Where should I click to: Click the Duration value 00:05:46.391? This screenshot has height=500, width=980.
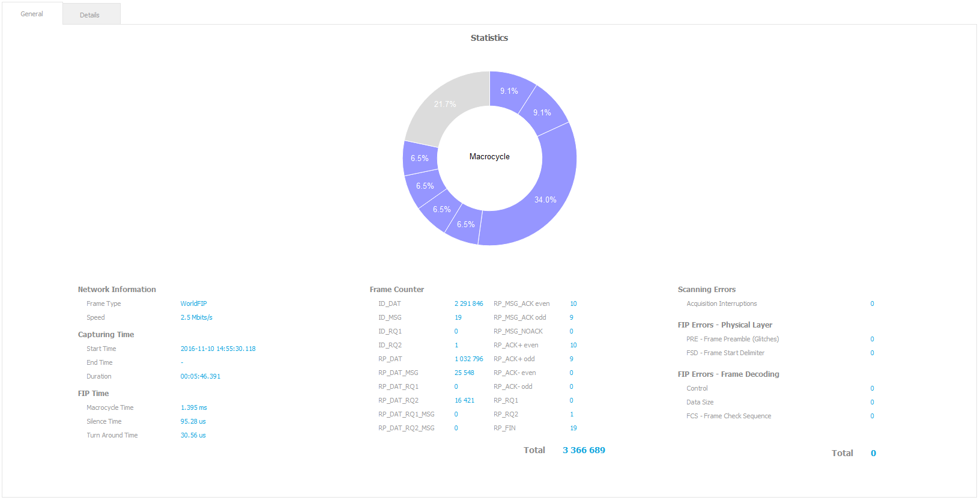click(201, 376)
